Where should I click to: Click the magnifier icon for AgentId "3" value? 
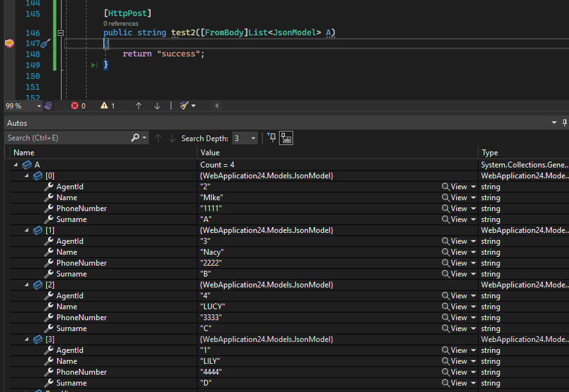tap(445, 241)
